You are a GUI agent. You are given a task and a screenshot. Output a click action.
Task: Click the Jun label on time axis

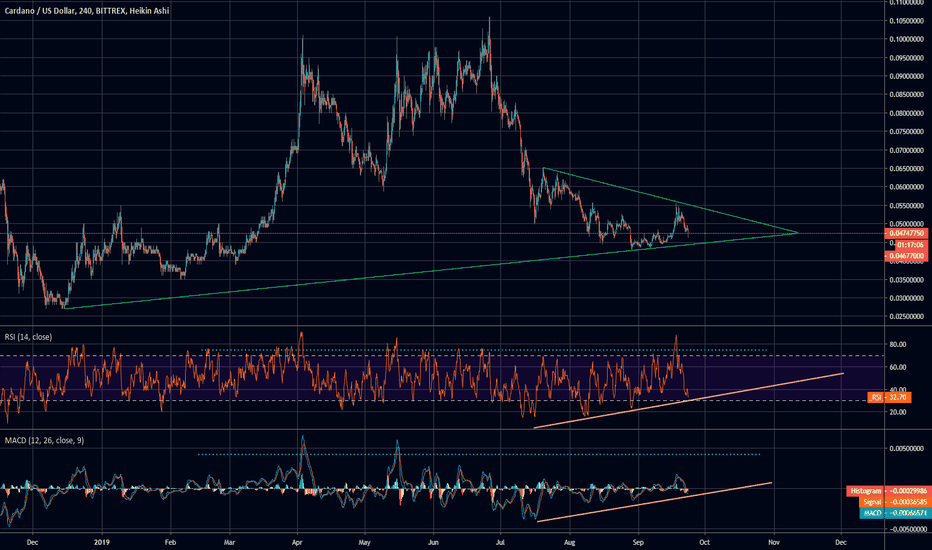[x=433, y=542]
